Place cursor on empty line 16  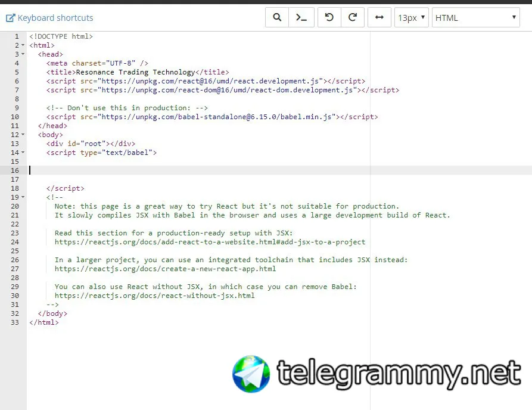coord(278,170)
